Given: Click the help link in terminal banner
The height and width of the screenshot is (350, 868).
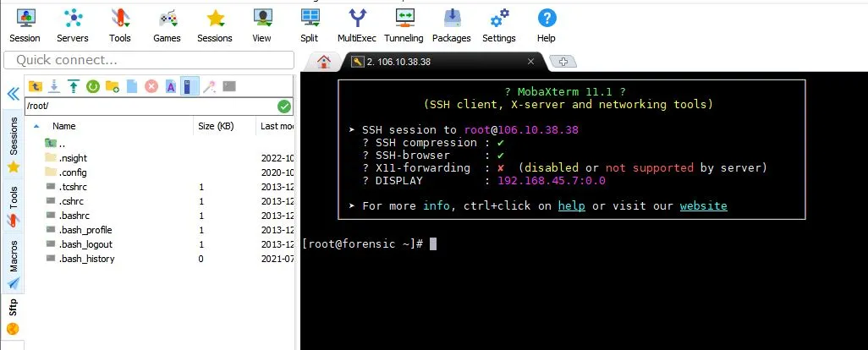Looking at the screenshot, I should [x=571, y=205].
